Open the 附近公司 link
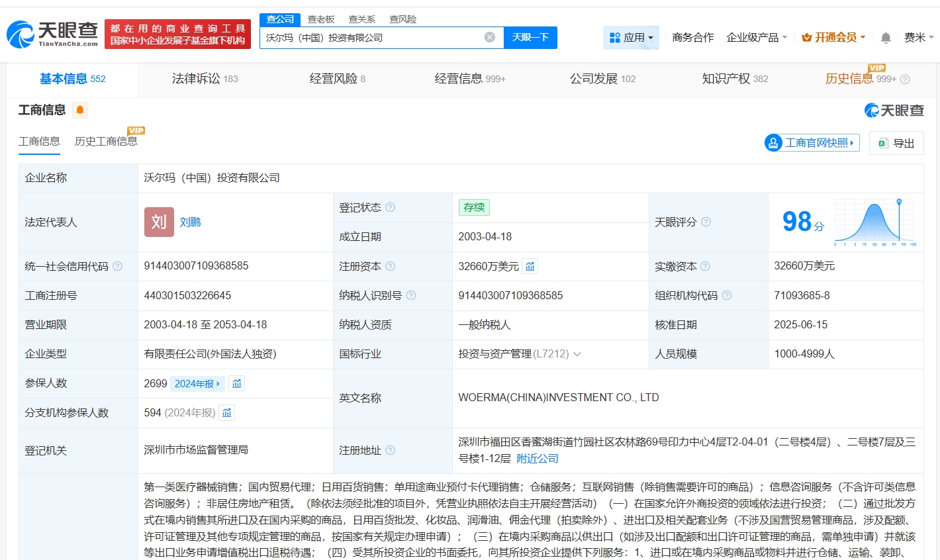Image resolution: width=940 pixels, height=560 pixels. point(538,459)
